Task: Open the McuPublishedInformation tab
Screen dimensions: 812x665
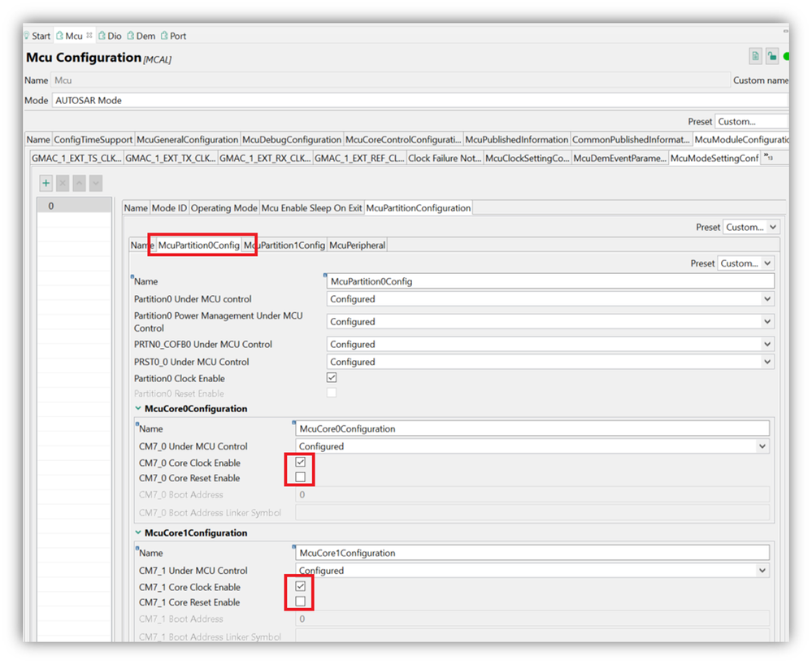Action: (x=516, y=139)
